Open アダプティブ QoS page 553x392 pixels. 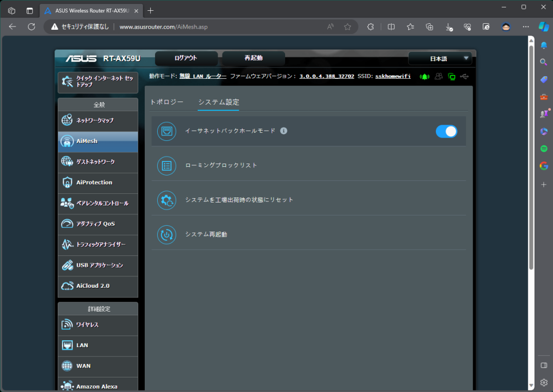click(x=98, y=224)
